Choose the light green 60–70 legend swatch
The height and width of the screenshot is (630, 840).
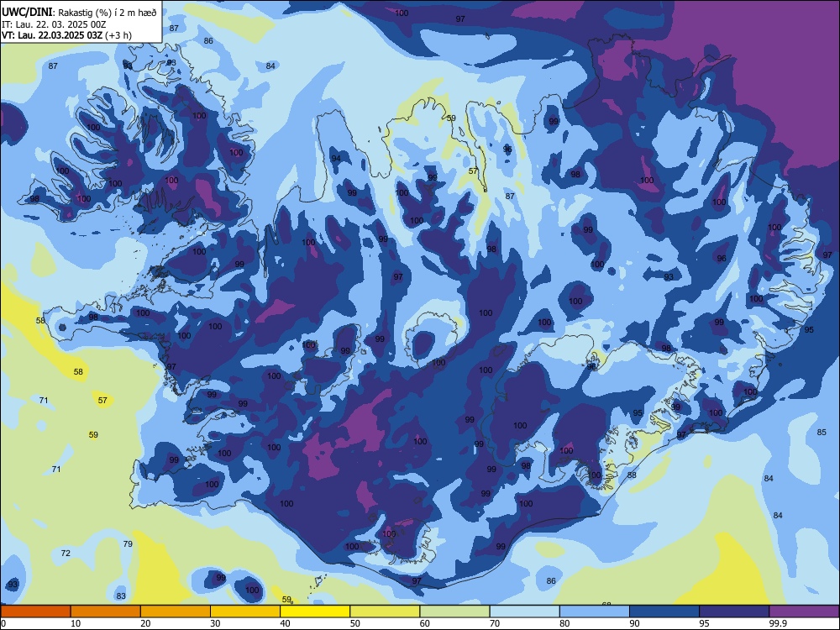coord(454,612)
